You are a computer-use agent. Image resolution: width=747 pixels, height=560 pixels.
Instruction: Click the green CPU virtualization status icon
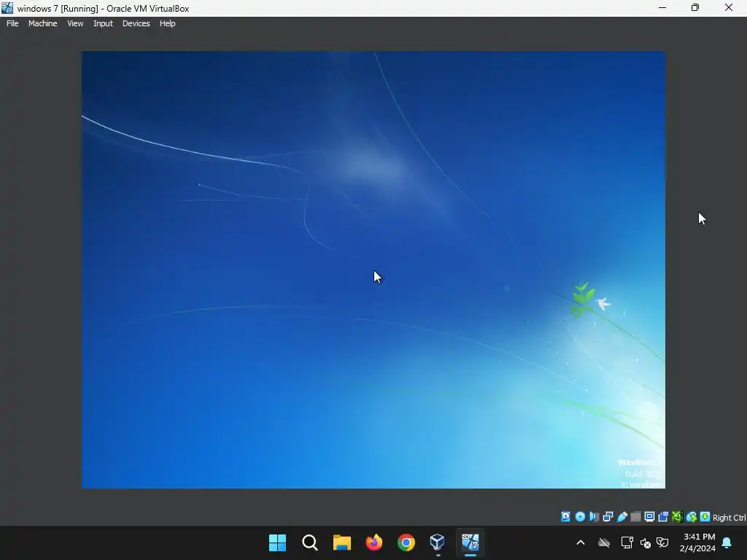click(677, 517)
